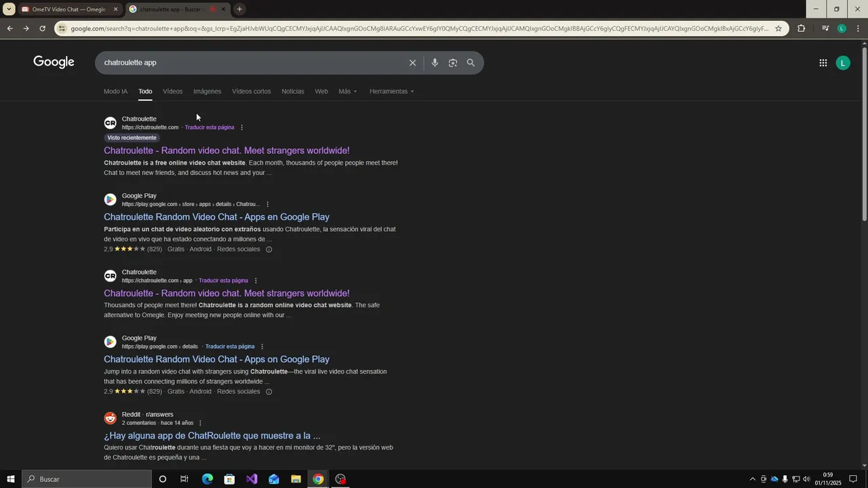The width and height of the screenshot is (868, 488).
Task: Show hidden system tray icons
Action: (752, 479)
